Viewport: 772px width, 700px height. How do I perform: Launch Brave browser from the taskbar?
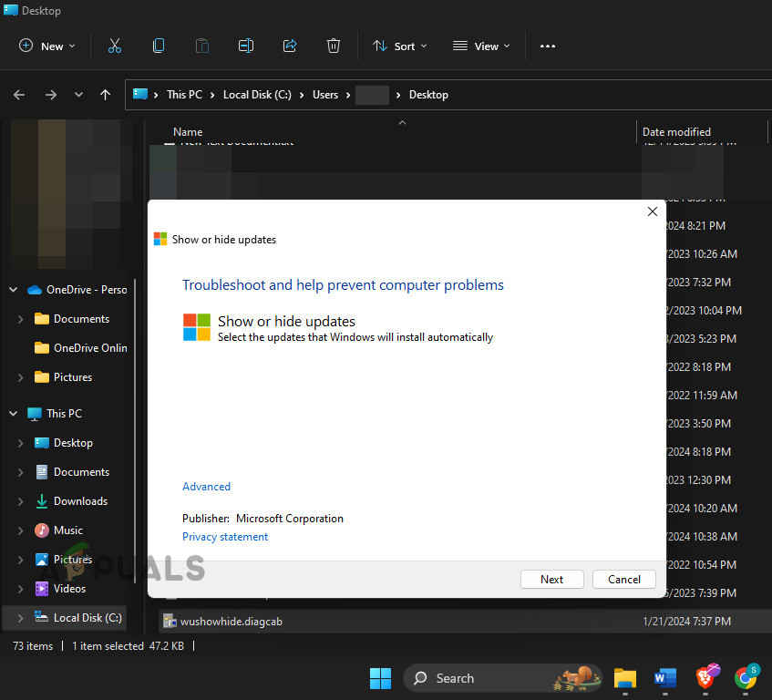[x=706, y=678]
